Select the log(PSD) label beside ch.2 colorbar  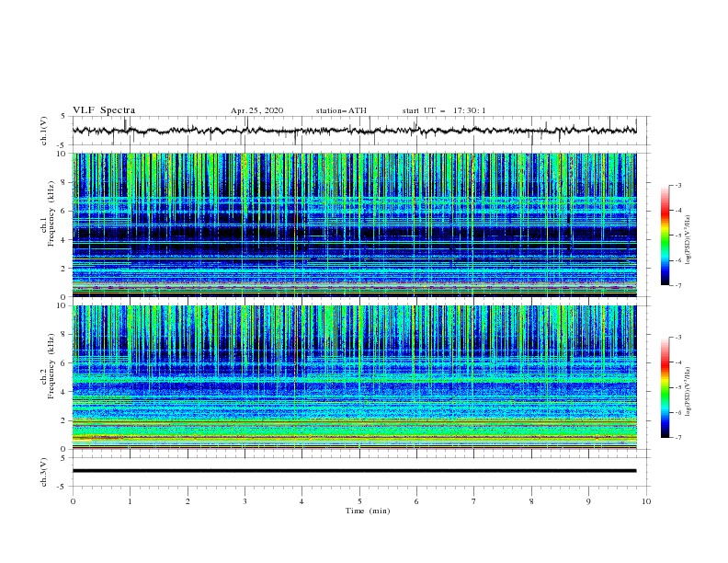click(x=688, y=392)
